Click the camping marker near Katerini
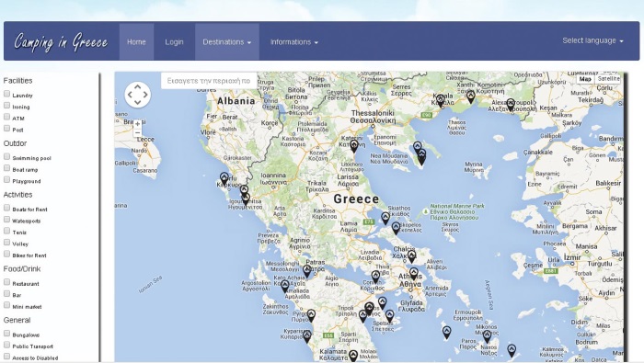This screenshot has width=644, height=363. pos(354,145)
